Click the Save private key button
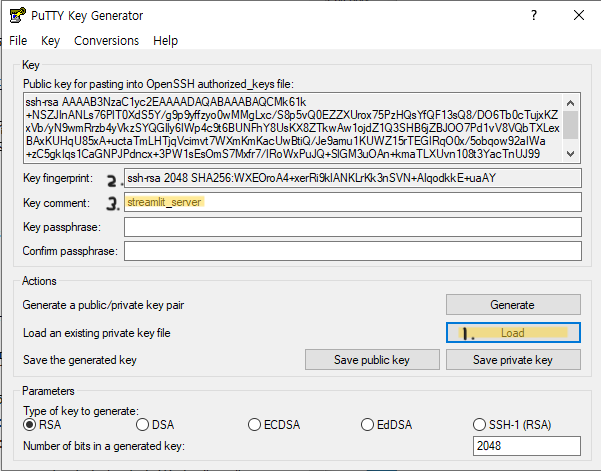 point(513,359)
